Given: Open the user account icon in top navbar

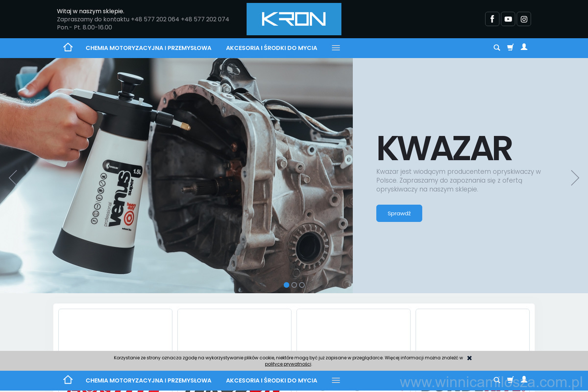Looking at the screenshot, I should pos(524,47).
